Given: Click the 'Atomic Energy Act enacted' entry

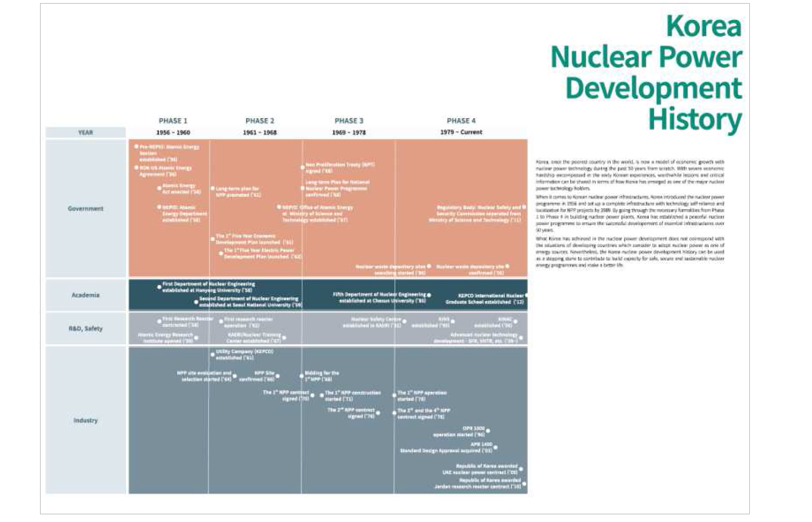Looking at the screenshot, I should [180, 189].
